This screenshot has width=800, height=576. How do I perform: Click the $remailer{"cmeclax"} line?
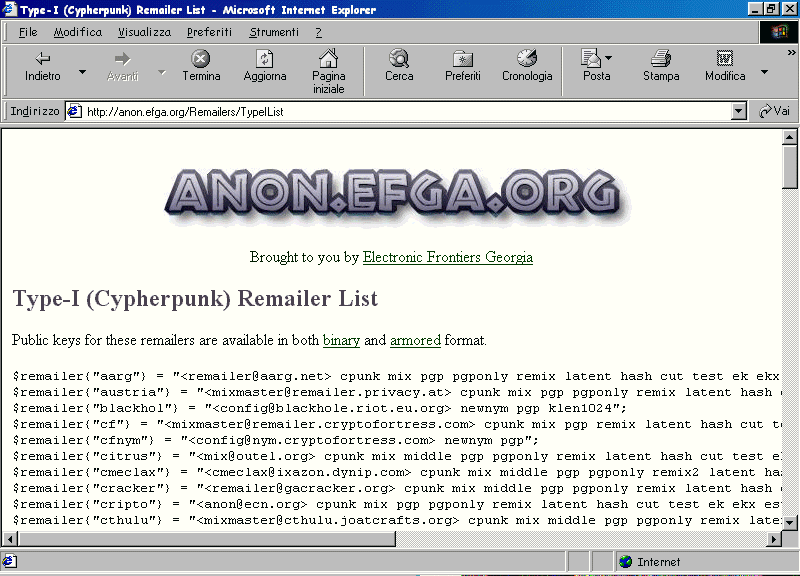(396, 472)
